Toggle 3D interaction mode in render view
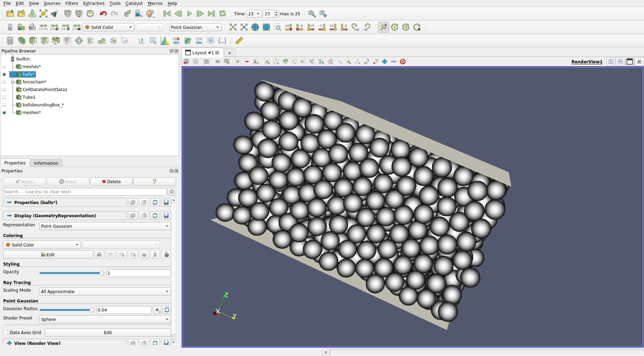This screenshot has height=356, width=644. pyautogui.click(x=218, y=62)
